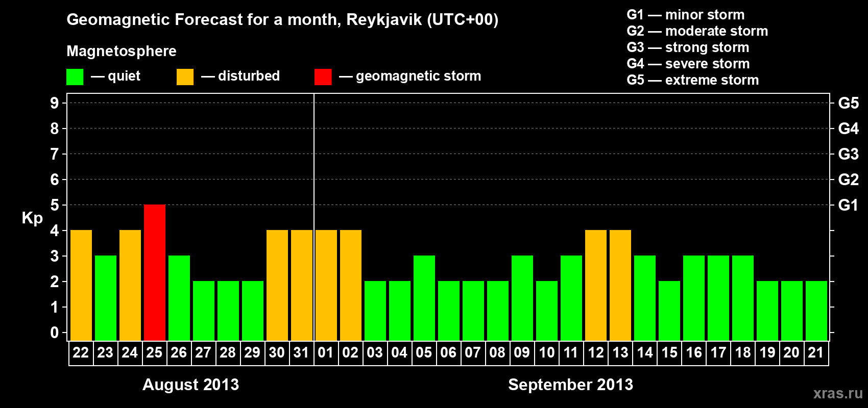Click the orange bar for September 12
The height and width of the screenshot is (408, 868).
tap(596, 285)
